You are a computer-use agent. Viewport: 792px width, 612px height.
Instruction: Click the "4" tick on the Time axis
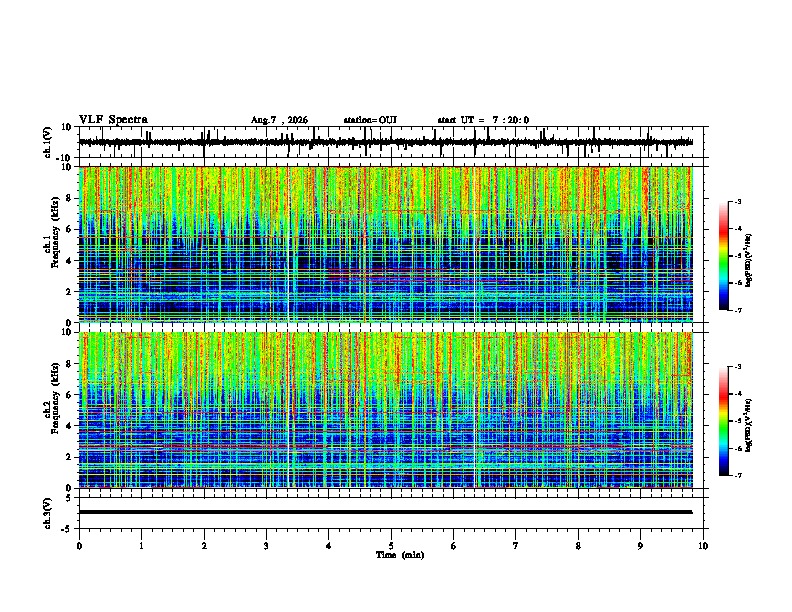tap(329, 546)
